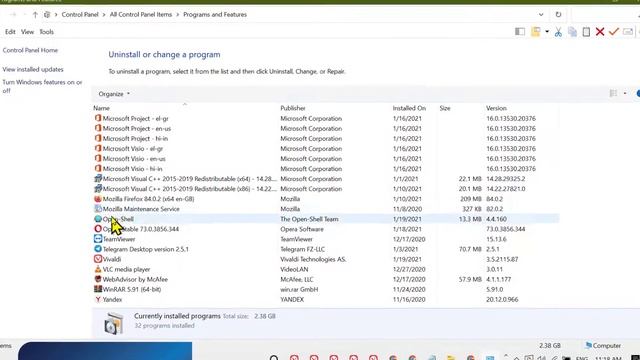640x360 pixels.
Task: Select the TeamViewer program name
Action: 119,239
